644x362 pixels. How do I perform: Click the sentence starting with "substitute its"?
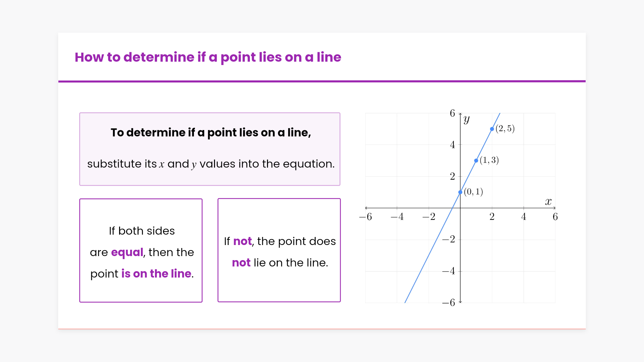pyautogui.click(x=211, y=164)
